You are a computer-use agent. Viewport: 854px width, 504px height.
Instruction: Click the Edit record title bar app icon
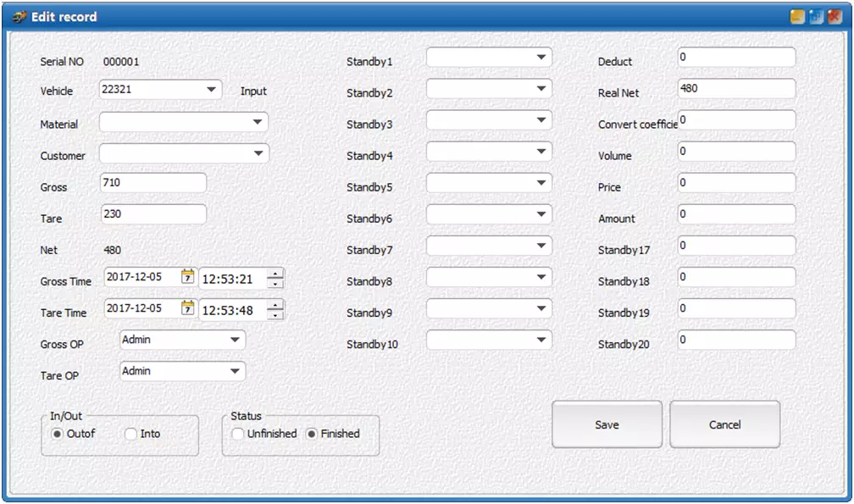click(x=19, y=17)
